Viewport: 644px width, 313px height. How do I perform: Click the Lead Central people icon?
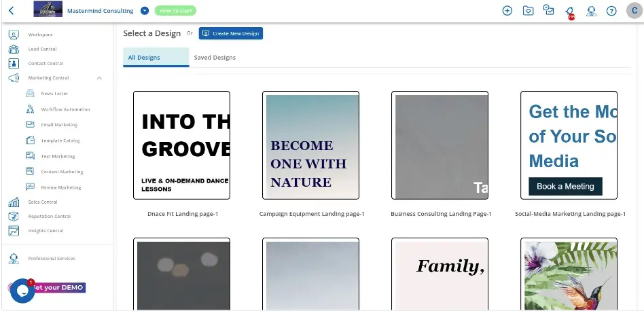coord(14,50)
